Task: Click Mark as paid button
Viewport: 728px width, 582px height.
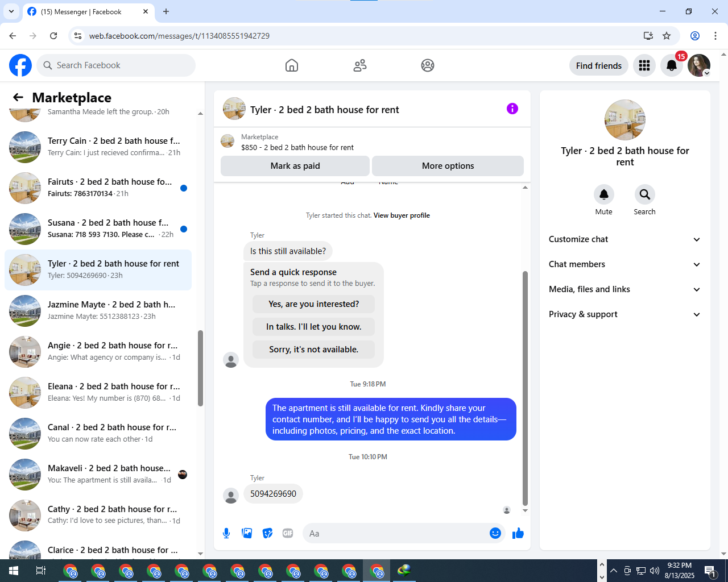Action: click(x=295, y=166)
